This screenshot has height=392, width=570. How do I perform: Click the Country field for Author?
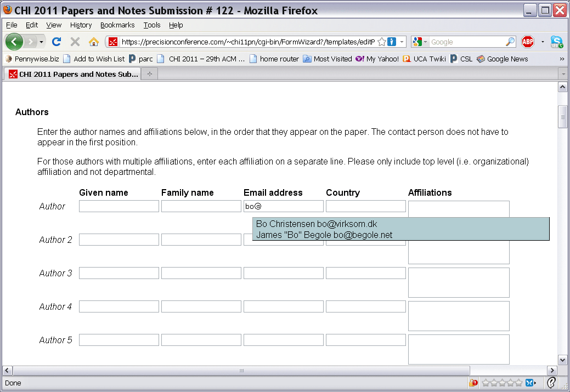coord(366,206)
